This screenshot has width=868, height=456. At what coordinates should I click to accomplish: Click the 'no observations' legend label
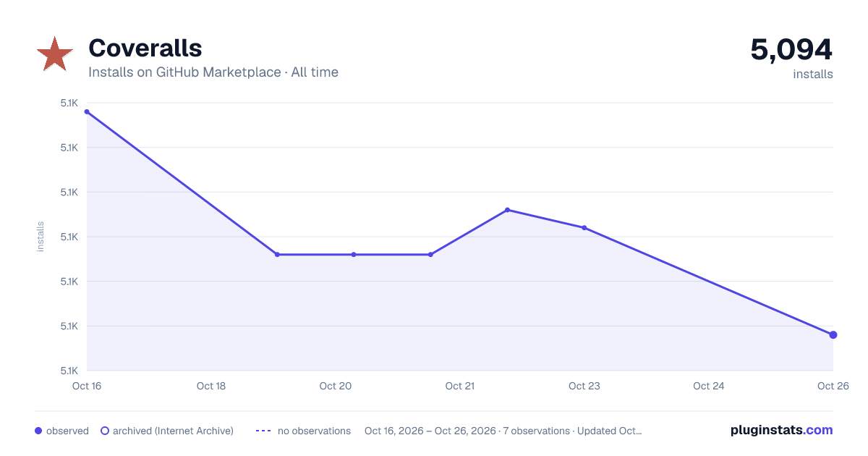pyautogui.click(x=314, y=431)
